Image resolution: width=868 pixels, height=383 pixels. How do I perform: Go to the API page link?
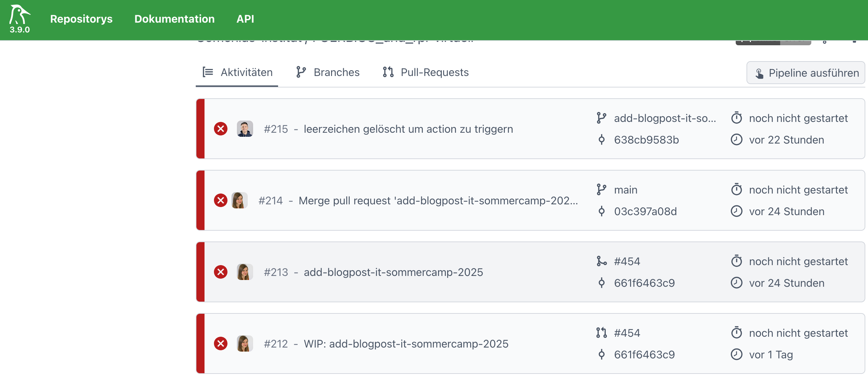click(245, 19)
